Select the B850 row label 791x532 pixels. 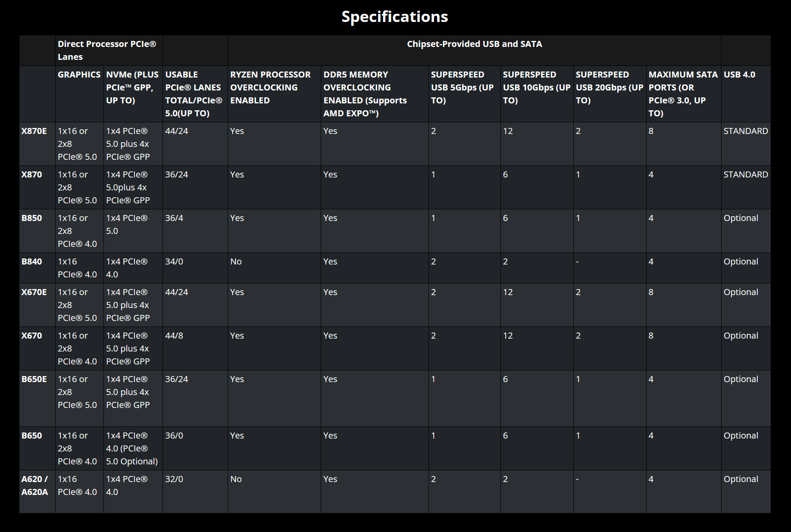[x=37, y=231]
